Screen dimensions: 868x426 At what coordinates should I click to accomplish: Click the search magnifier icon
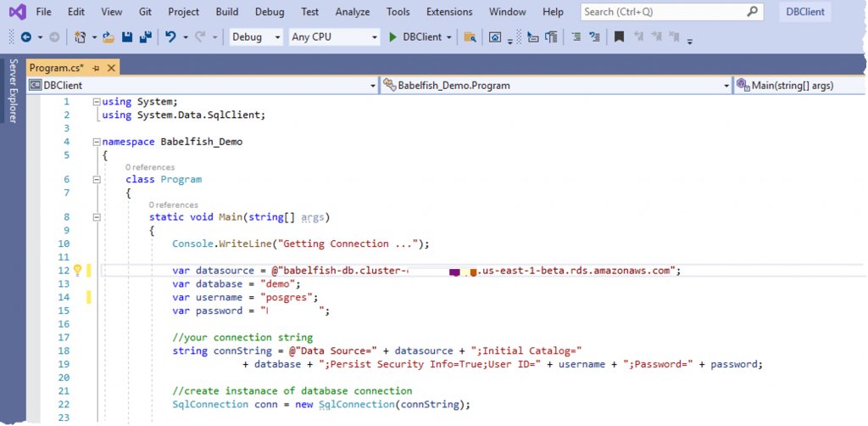click(752, 11)
